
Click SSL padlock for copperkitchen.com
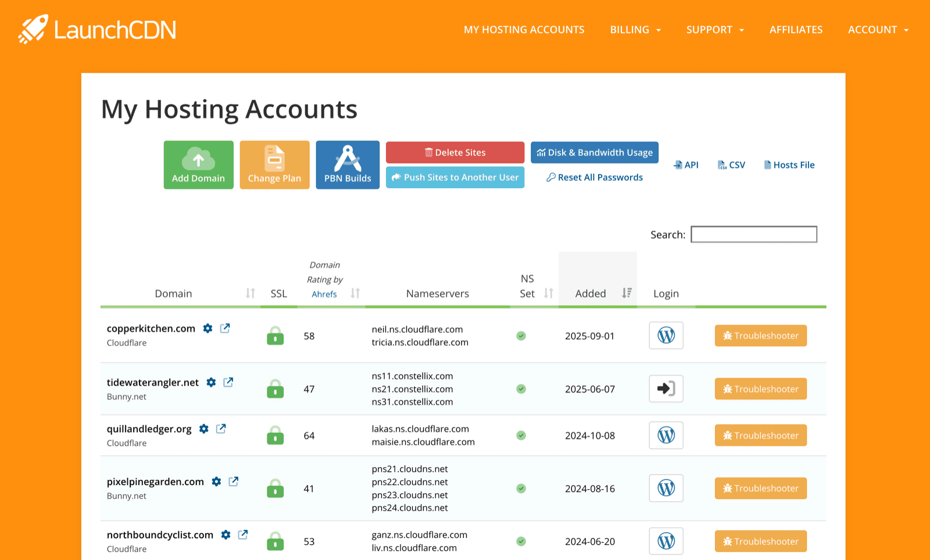pos(276,336)
